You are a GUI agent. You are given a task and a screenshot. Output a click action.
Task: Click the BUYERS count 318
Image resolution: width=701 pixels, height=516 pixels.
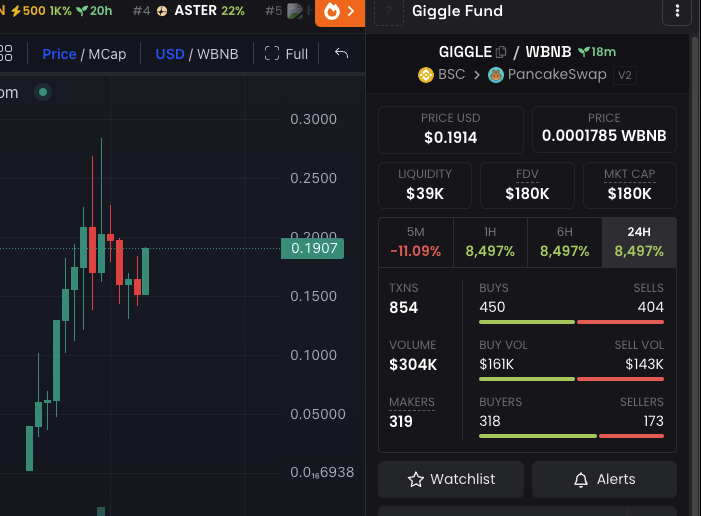(x=490, y=421)
